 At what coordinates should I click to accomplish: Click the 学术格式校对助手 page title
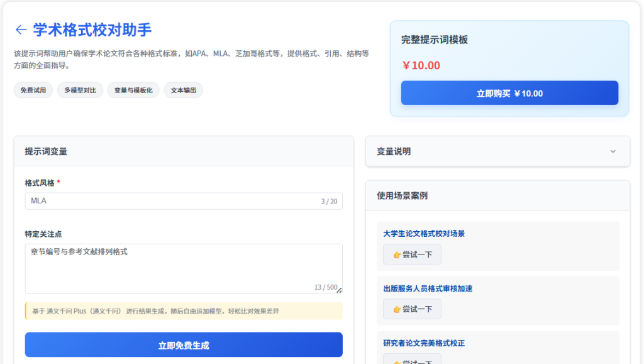pyautogui.click(x=92, y=30)
